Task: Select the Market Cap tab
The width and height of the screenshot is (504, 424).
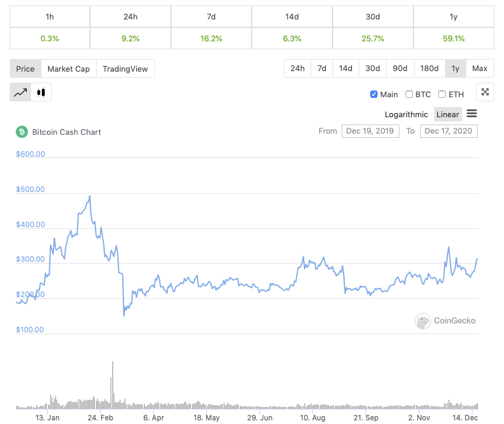Action: 69,69
